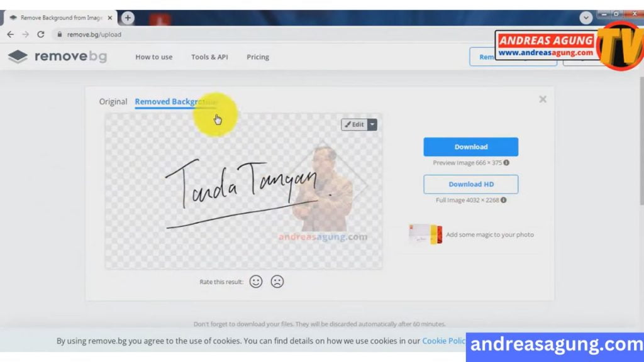The width and height of the screenshot is (644, 362).
Task: Open the How to use menu
Action: pos(153,57)
